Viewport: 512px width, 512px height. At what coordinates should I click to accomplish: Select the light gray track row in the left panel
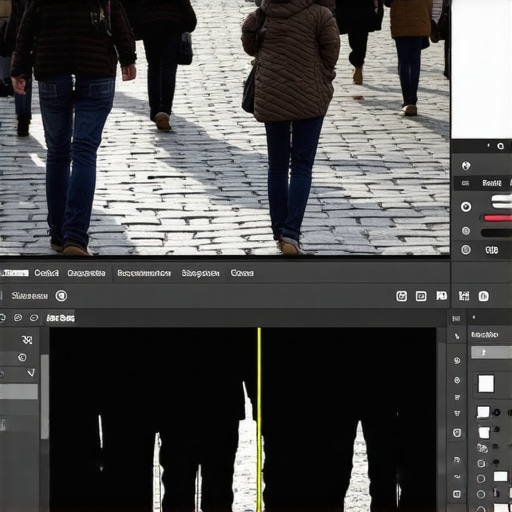pyautogui.click(x=19, y=392)
